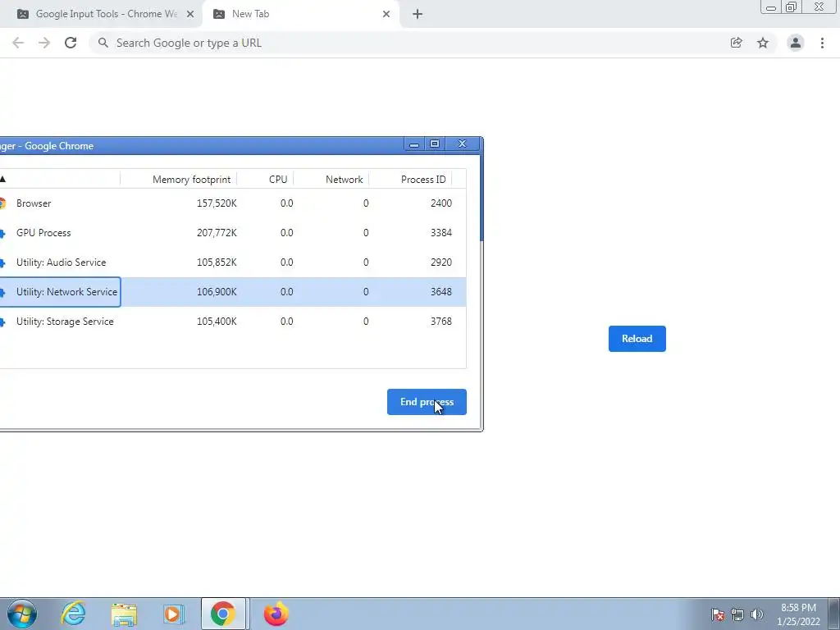Select the Utility: Audio Service row
The height and width of the screenshot is (630, 840).
(x=232, y=262)
